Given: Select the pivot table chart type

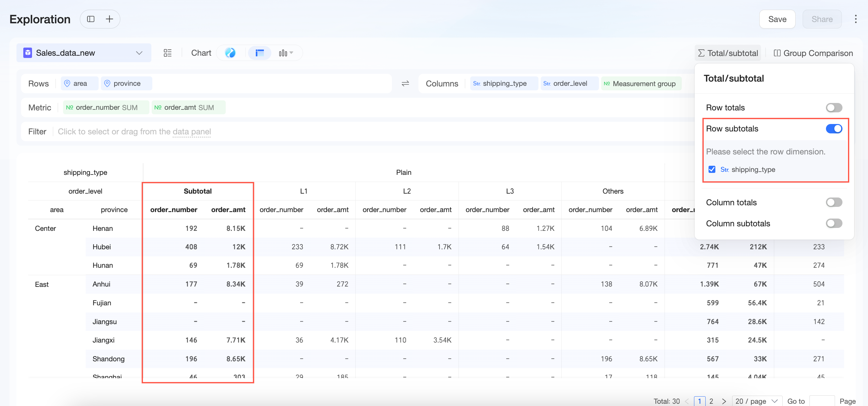Looking at the screenshot, I should (x=259, y=53).
